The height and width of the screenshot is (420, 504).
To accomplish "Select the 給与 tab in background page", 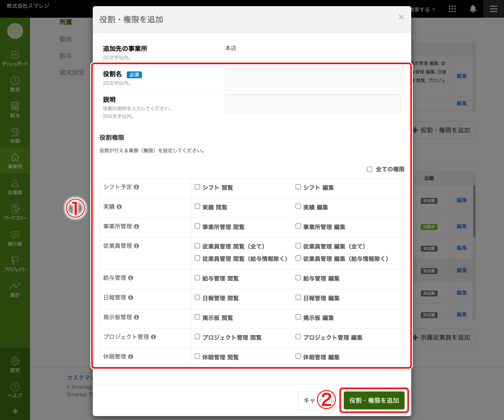I will (x=66, y=56).
